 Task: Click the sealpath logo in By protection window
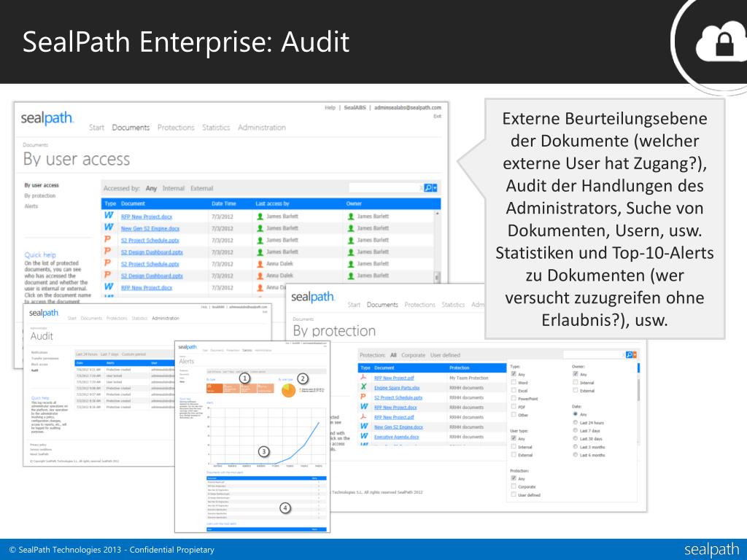tap(312, 297)
